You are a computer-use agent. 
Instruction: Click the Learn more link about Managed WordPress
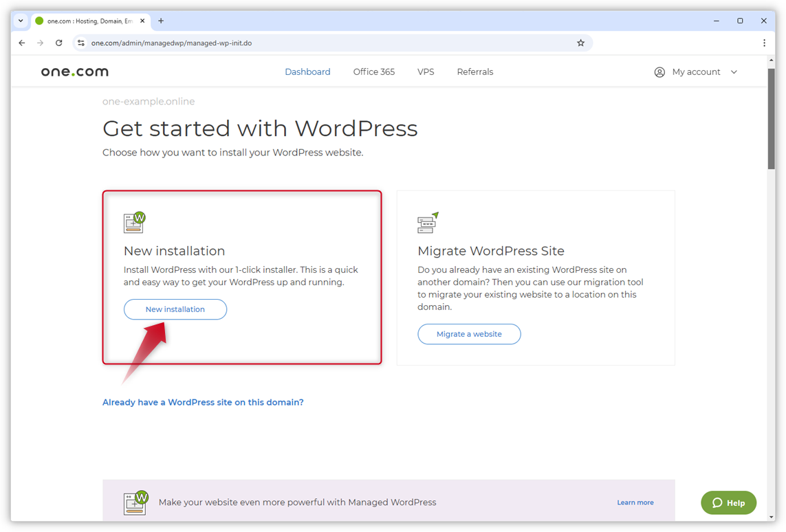coord(635,502)
